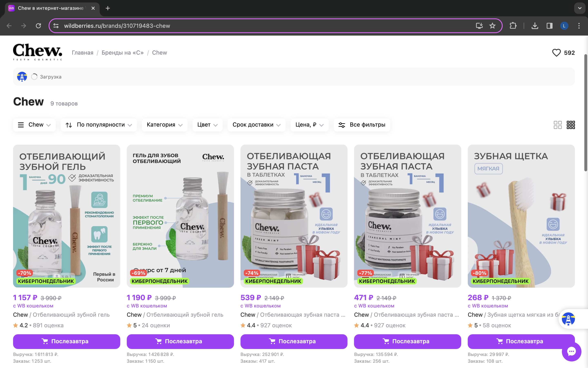Bookmark this page with the star icon
Viewport: 588px width, 368px height.
pos(492,26)
